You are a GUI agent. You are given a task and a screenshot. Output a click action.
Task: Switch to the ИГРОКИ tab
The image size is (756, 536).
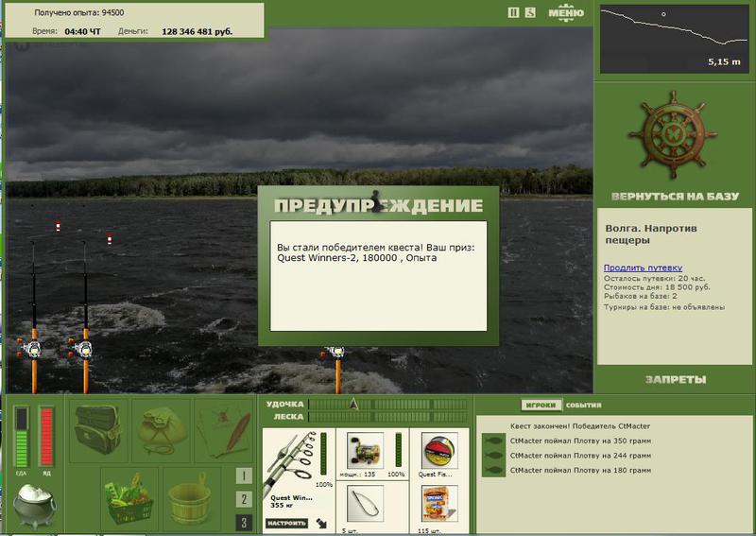click(x=541, y=406)
